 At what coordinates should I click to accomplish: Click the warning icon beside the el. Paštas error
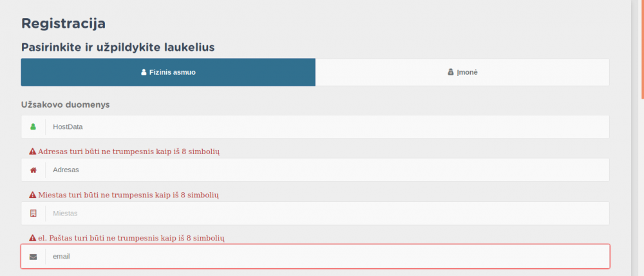[x=32, y=238]
